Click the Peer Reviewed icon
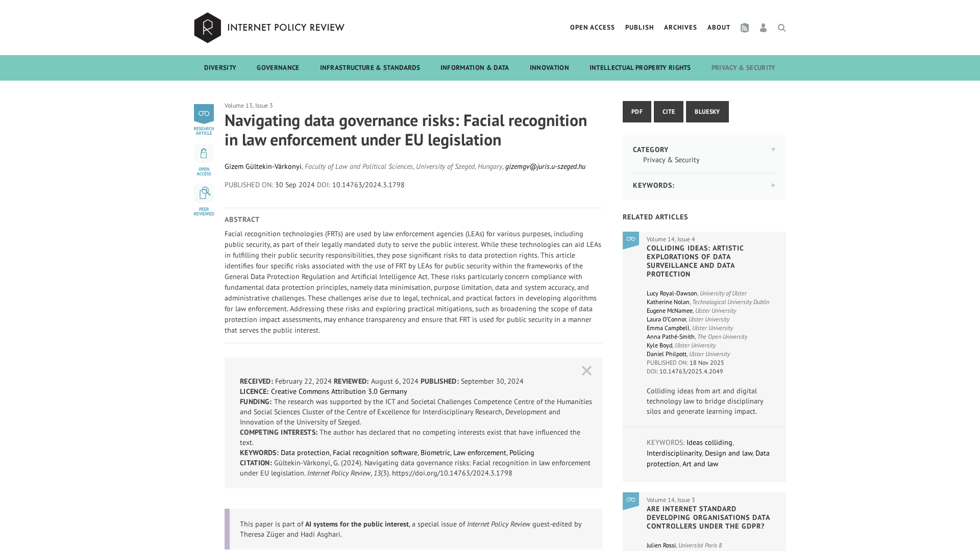This screenshot has width=980, height=551. click(x=204, y=193)
